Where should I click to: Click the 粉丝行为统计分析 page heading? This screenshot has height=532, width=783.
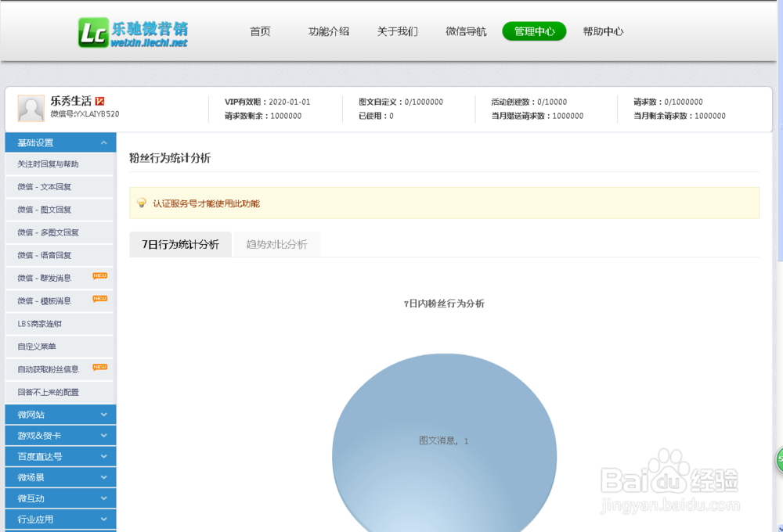pyautogui.click(x=170, y=158)
